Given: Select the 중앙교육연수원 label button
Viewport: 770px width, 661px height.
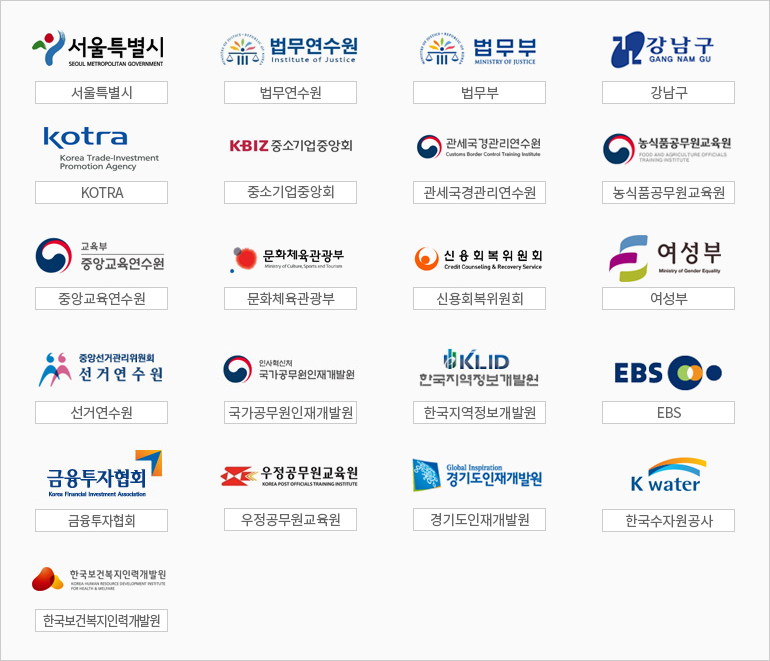Looking at the screenshot, I should point(101,299).
